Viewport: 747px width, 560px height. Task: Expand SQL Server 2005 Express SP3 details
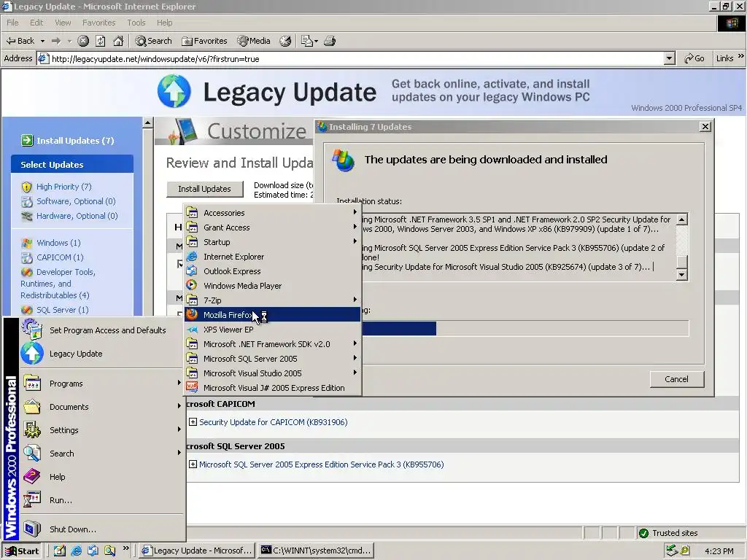(x=193, y=464)
